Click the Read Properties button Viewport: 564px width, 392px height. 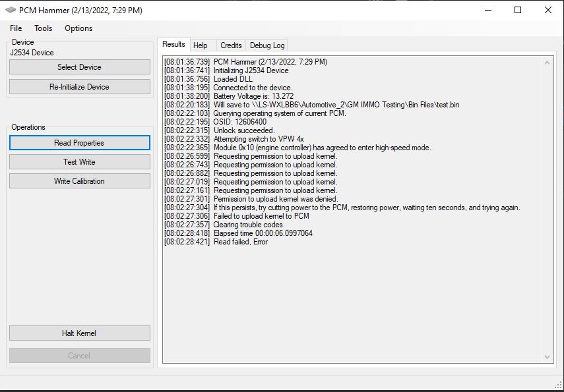(x=80, y=143)
